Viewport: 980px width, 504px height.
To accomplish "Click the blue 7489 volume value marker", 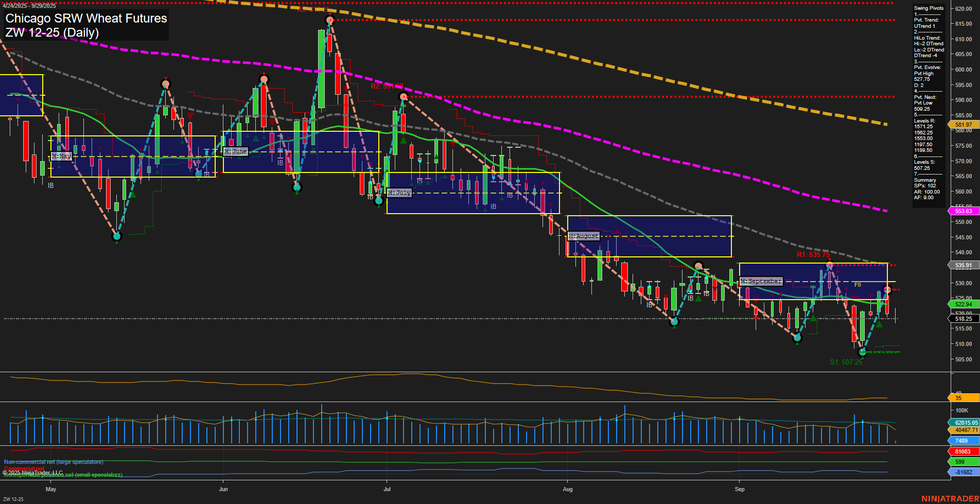I will click(x=960, y=440).
